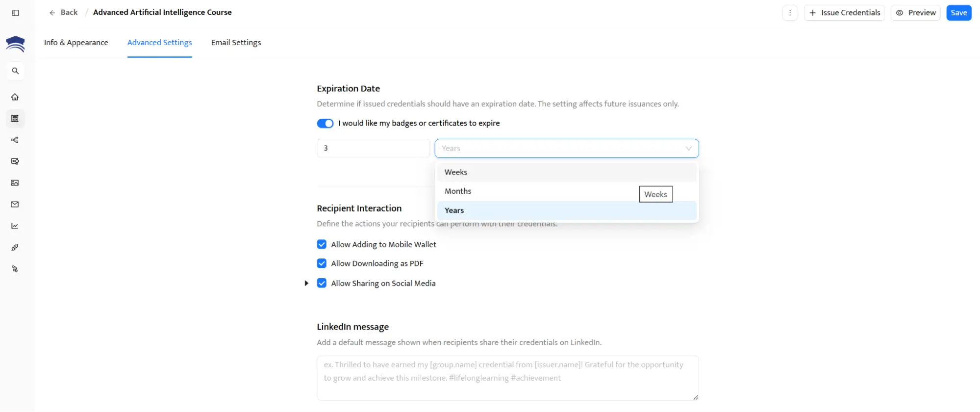Open the Info & Appearance tab
Screen dimensions: 980x412
point(76,42)
